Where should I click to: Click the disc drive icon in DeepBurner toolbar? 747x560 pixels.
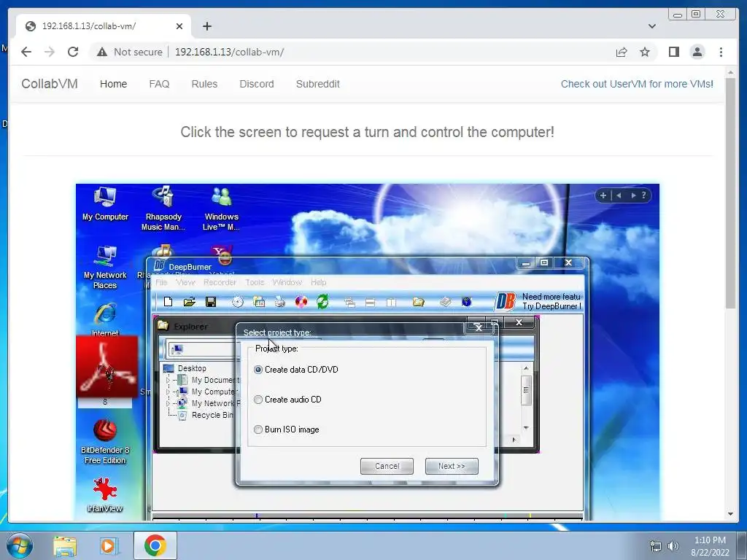pos(237,301)
